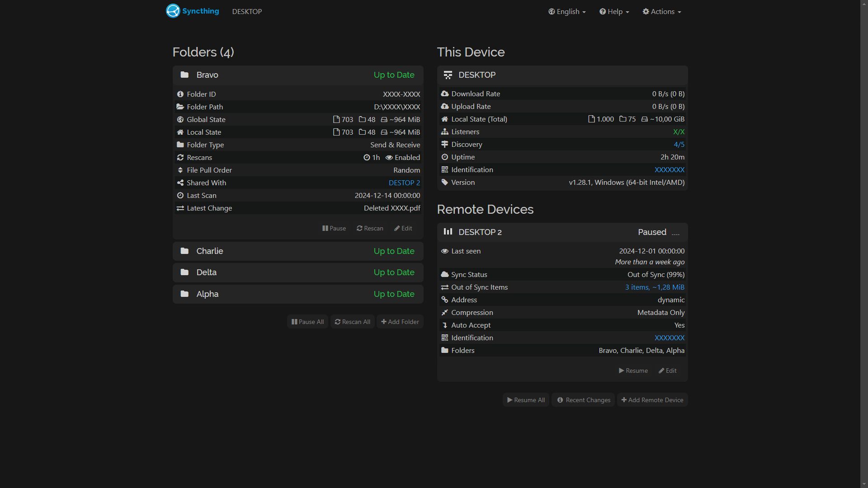Open Recent Changes

point(583,400)
